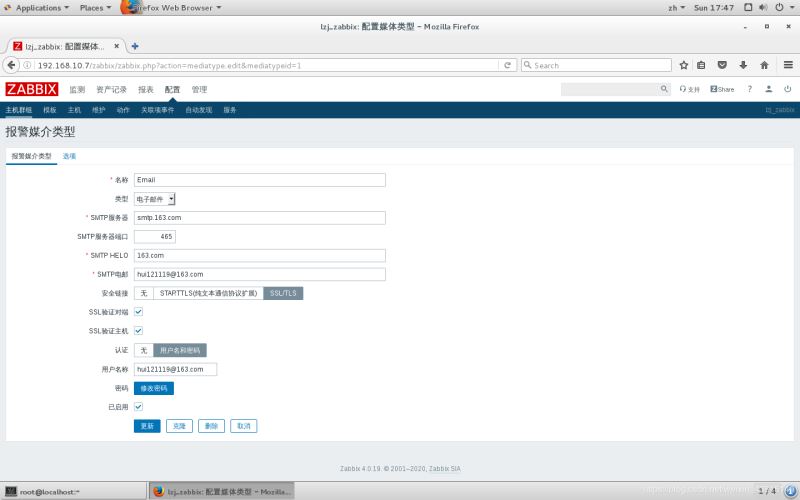Click the site info icon in the address bar
Image resolution: width=800 pixels, height=500 pixels.
tap(27, 65)
